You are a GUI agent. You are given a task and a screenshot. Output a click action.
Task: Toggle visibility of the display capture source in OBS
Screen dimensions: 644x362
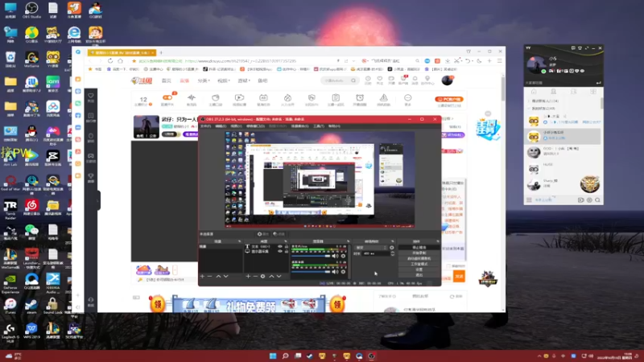point(280,251)
